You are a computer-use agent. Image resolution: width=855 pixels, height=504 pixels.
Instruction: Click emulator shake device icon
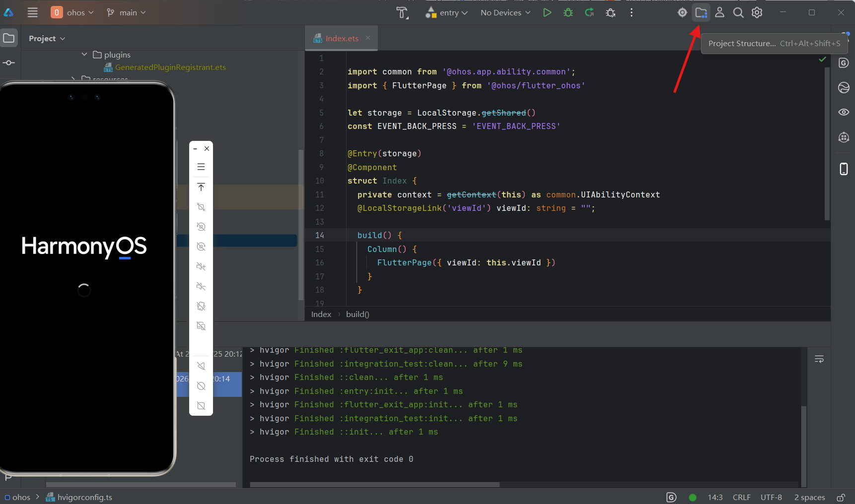[x=201, y=306]
